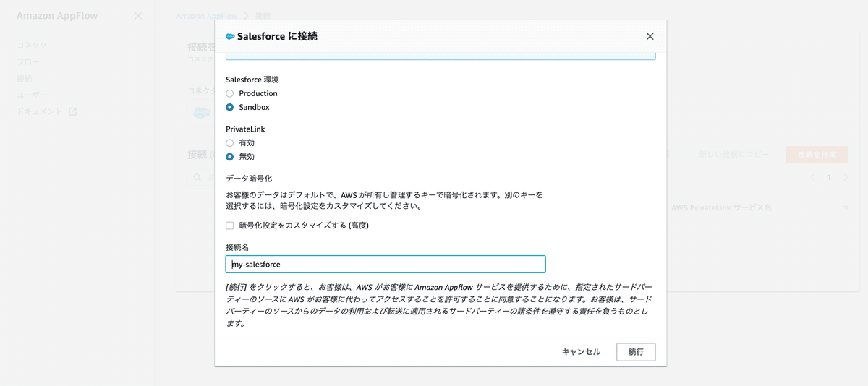
Task: Go to next page with right chevron
Action: click(846, 177)
